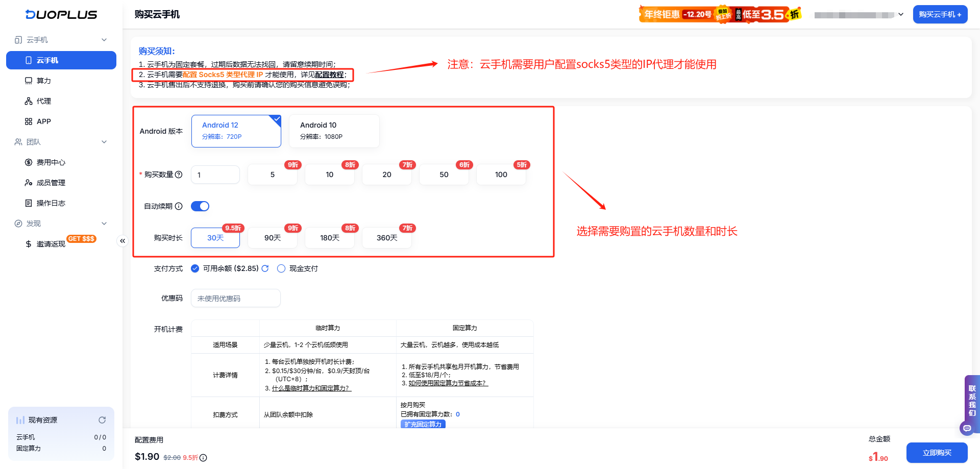The width and height of the screenshot is (980, 469).
Task: Select the 可用余额 payment option
Action: pos(194,268)
